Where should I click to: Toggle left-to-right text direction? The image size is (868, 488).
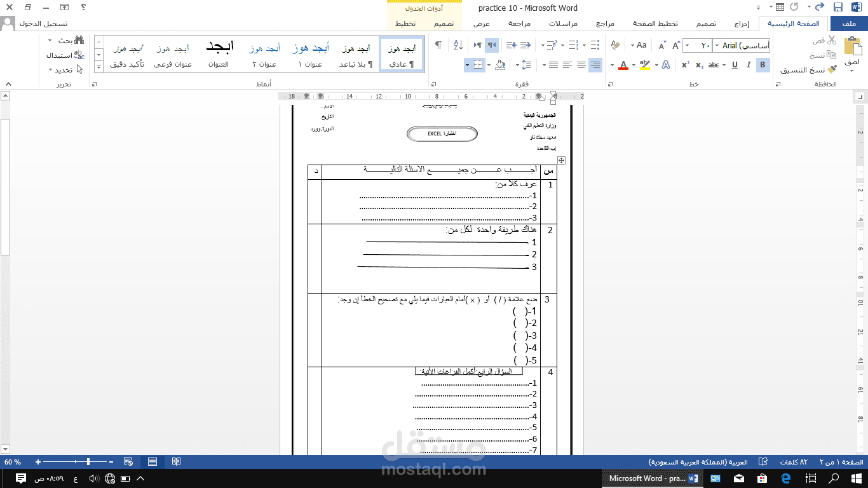[x=478, y=44]
